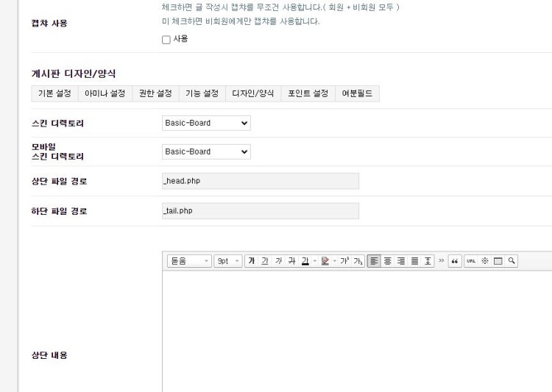Screen dimensions: 552x392
Task: Insert a table in editor
Action: coord(498,261)
